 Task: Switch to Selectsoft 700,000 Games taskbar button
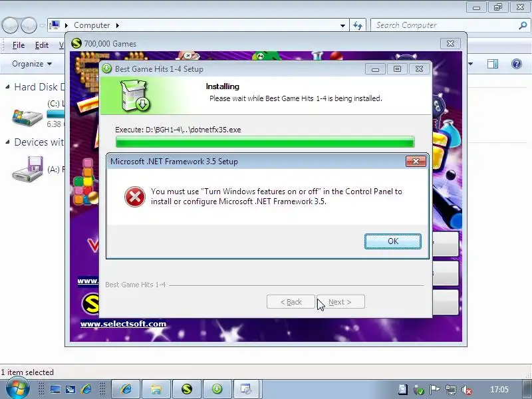click(x=187, y=389)
